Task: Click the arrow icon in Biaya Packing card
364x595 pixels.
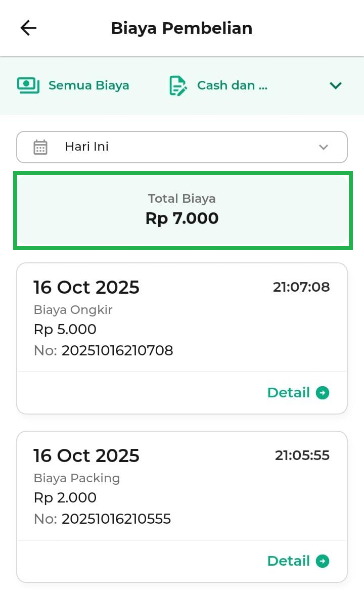Action: (x=323, y=561)
